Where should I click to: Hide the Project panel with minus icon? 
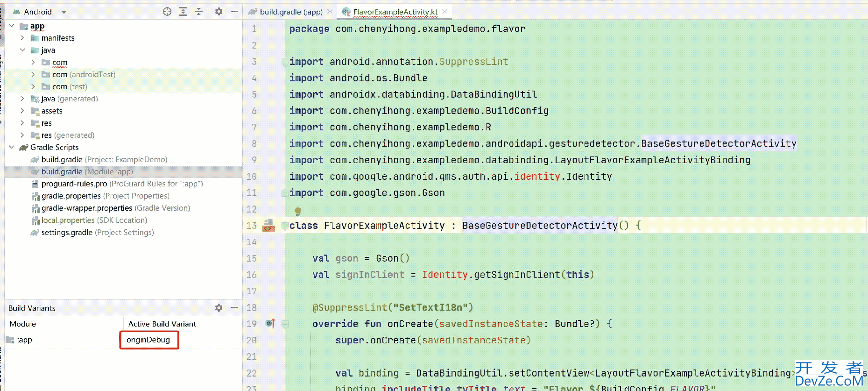click(x=234, y=12)
